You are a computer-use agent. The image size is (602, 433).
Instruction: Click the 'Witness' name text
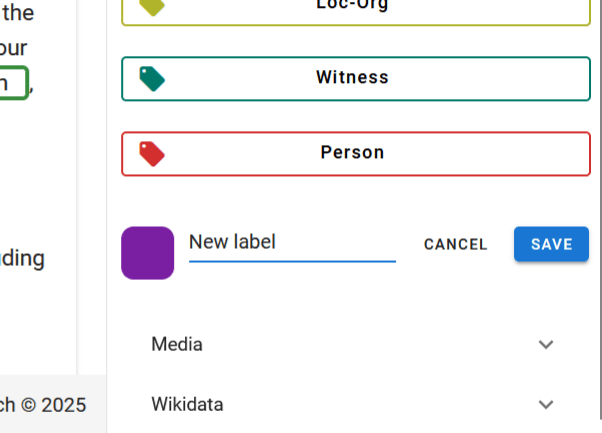[352, 78]
